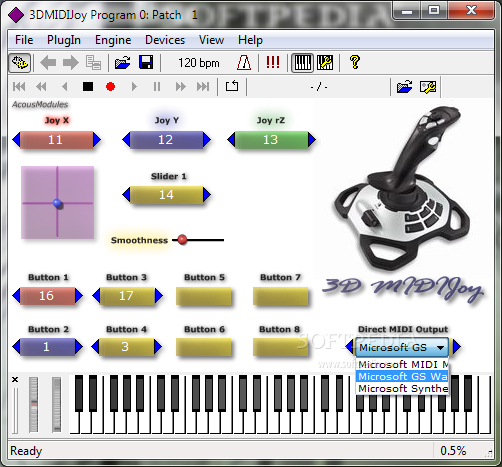
Task: Open the File menu
Action: point(24,40)
